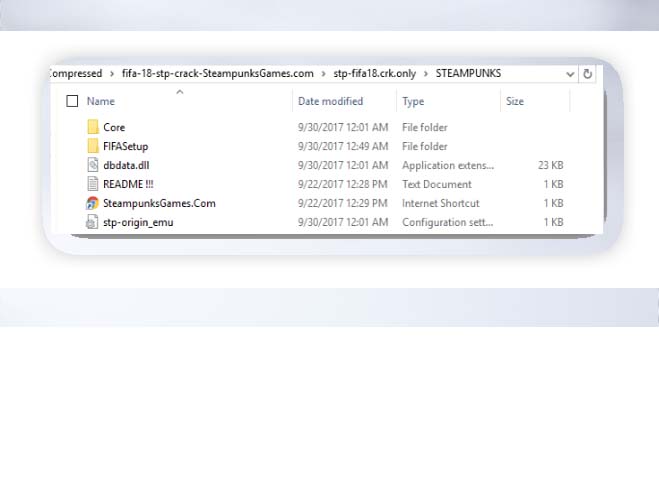Screen dimensions: 659x494
Task: Click the Core date 9/30/2017 12:01 AM
Action: (343, 127)
